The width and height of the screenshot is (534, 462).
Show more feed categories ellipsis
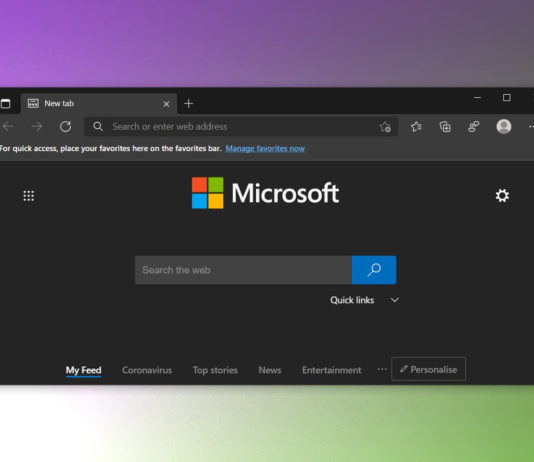(x=382, y=369)
